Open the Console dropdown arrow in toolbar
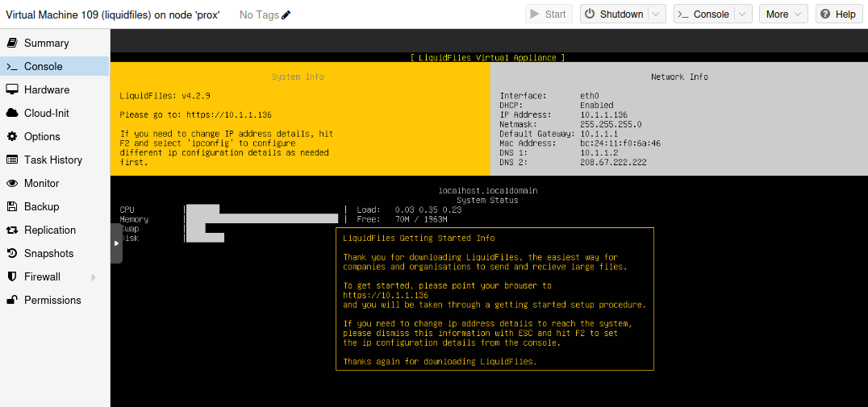The height and width of the screenshot is (407, 868). pos(742,14)
